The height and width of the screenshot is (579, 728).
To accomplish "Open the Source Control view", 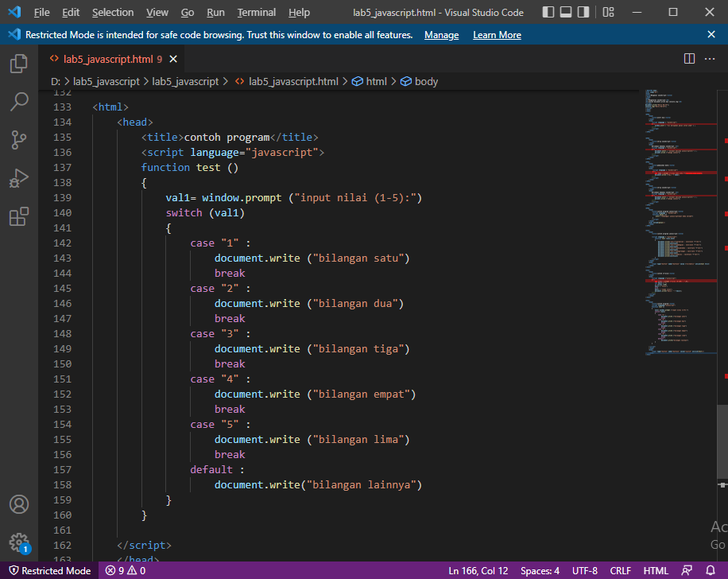I will (x=19, y=140).
